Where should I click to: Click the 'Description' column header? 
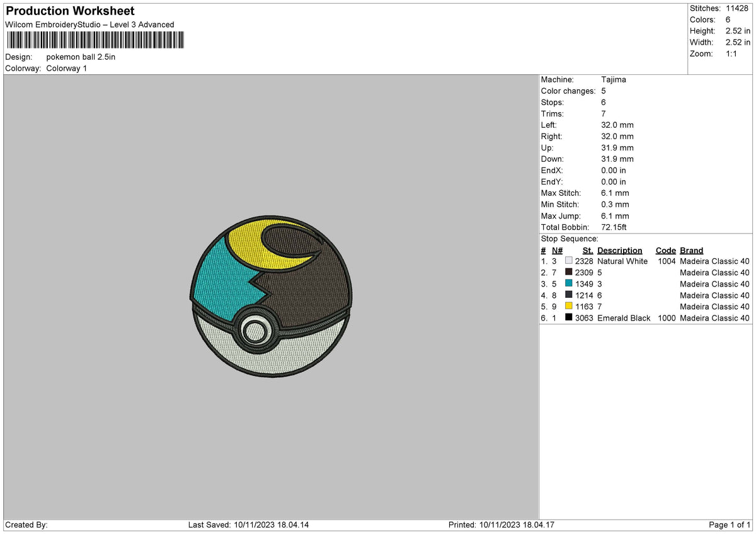(620, 250)
